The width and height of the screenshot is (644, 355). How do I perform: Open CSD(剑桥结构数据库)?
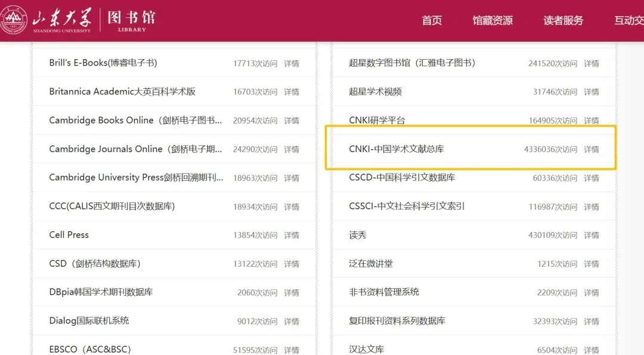point(95,263)
